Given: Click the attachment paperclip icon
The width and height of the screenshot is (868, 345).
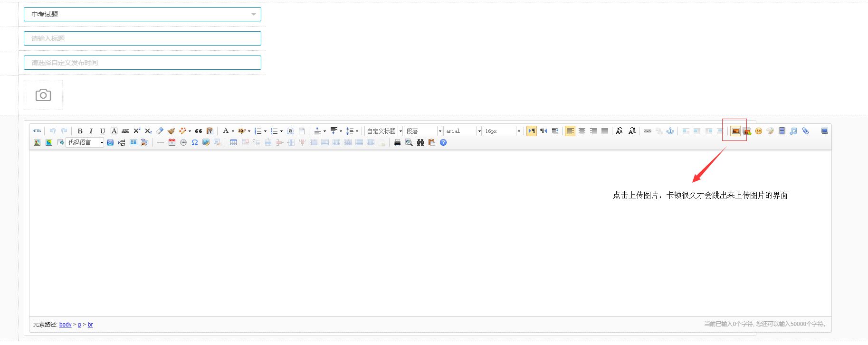Looking at the screenshot, I should pyautogui.click(x=805, y=131).
